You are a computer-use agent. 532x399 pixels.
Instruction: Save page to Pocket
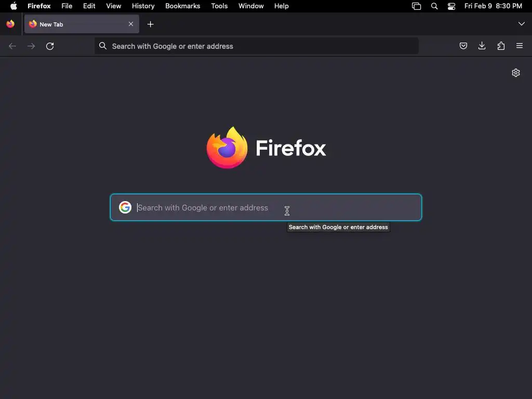click(x=463, y=46)
